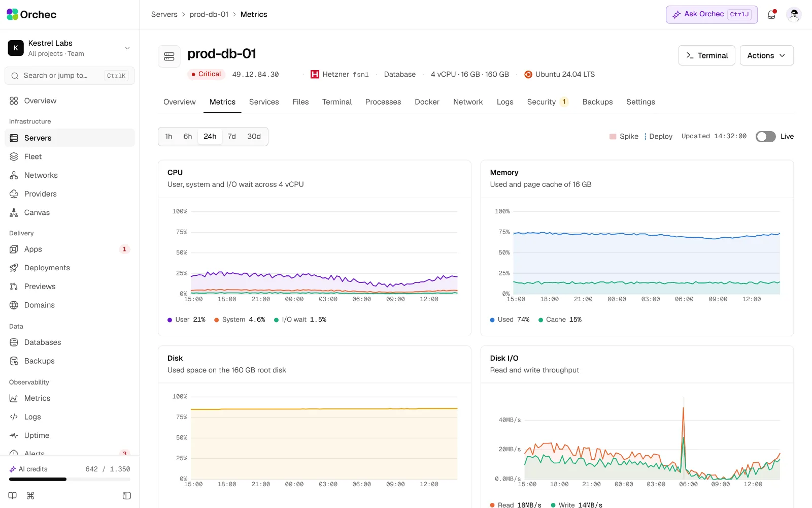Open the notifications bell

(771, 15)
